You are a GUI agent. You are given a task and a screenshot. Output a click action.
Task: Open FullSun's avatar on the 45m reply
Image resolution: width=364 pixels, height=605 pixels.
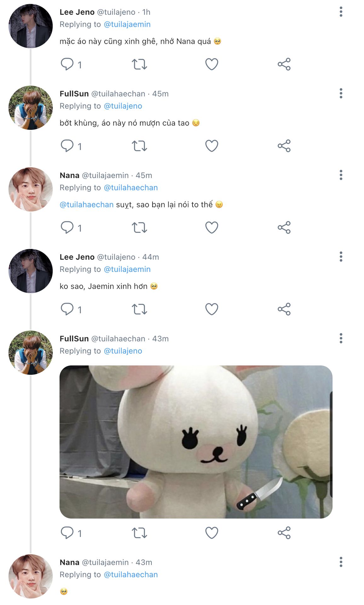(31, 108)
